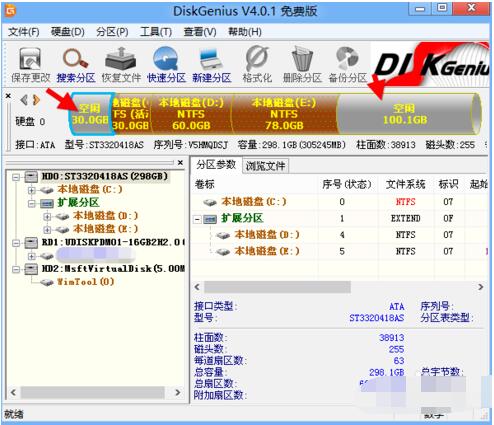This screenshot has height=425, width=494.
Task: Open the 查看(V) menu
Action: pyautogui.click(x=200, y=32)
